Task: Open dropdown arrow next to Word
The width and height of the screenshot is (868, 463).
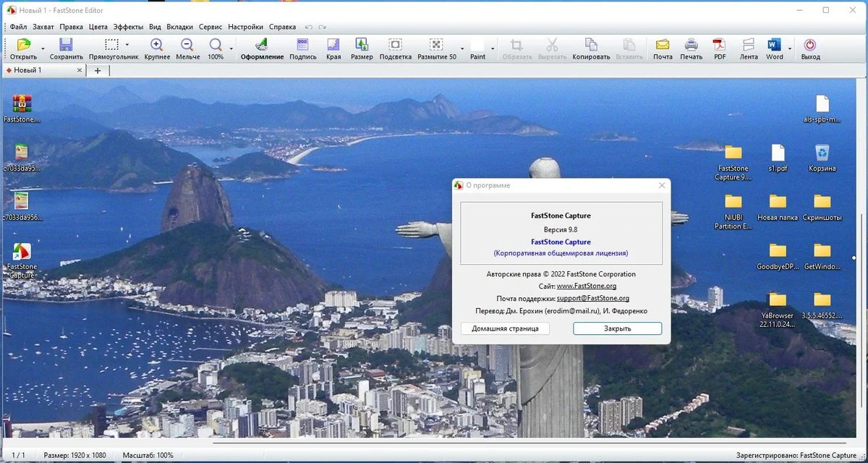Action: pyautogui.click(x=790, y=49)
